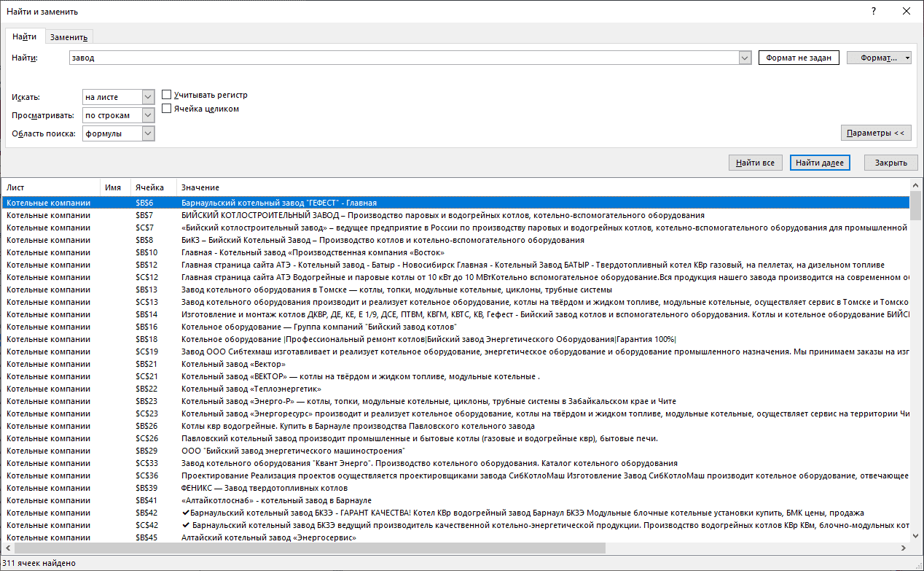924x571 pixels.
Task: Click the Найти все button
Action: [756, 163]
